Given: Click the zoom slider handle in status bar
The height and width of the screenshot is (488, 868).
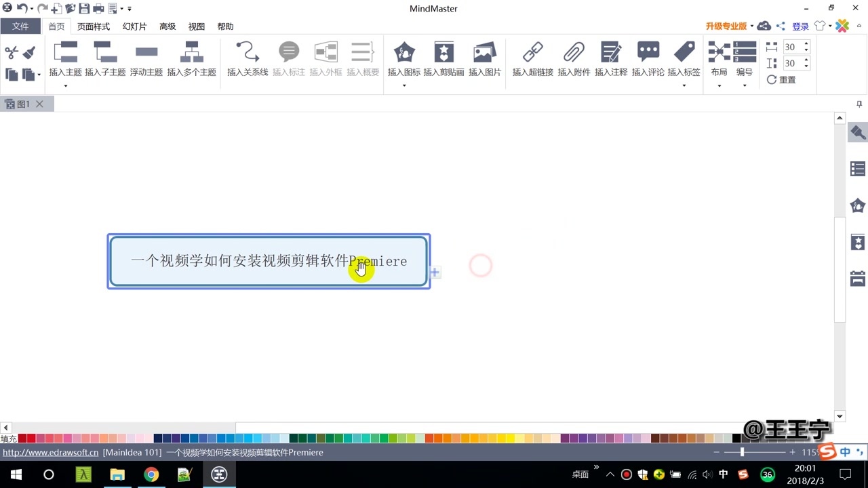Looking at the screenshot, I should click(x=742, y=452).
